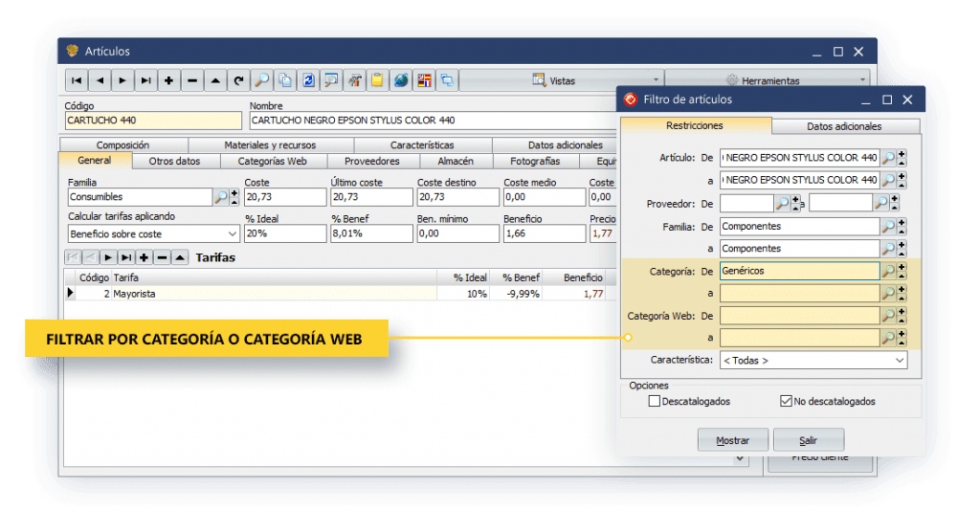This screenshot has width=980, height=509.
Task: Open search magnifier in main toolbar
Action: (x=262, y=80)
